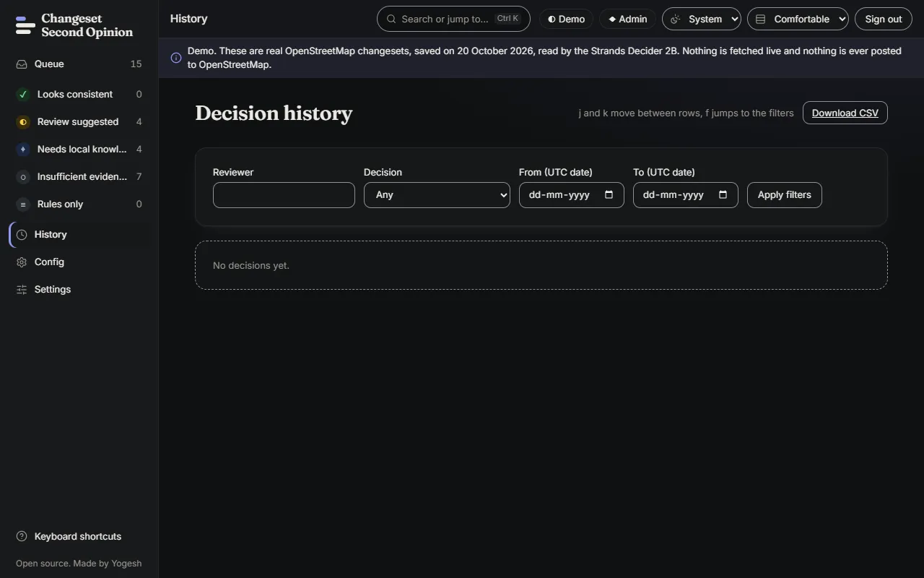The width and height of the screenshot is (924, 578).
Task: Click the From (UTC date) field
Action: [x=572, y=195]
